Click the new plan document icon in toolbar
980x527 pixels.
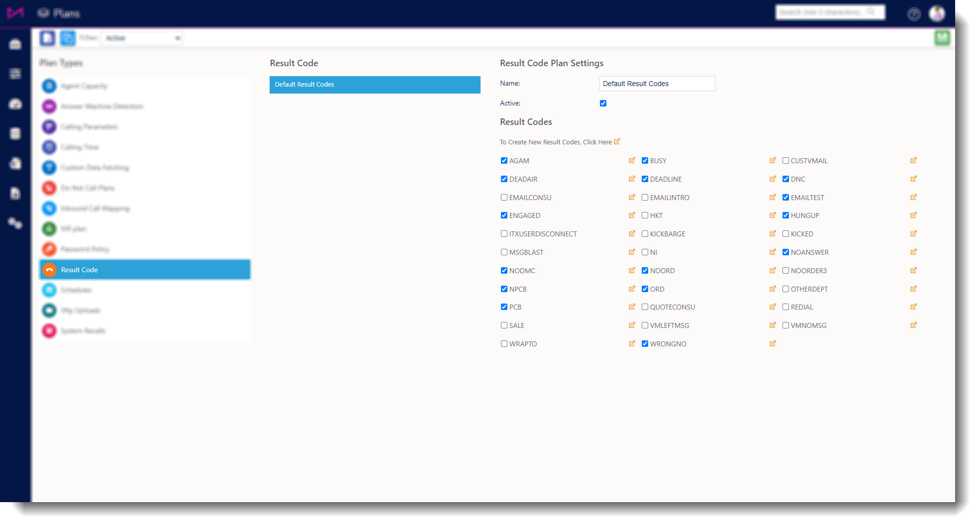(x=48, y=38)
